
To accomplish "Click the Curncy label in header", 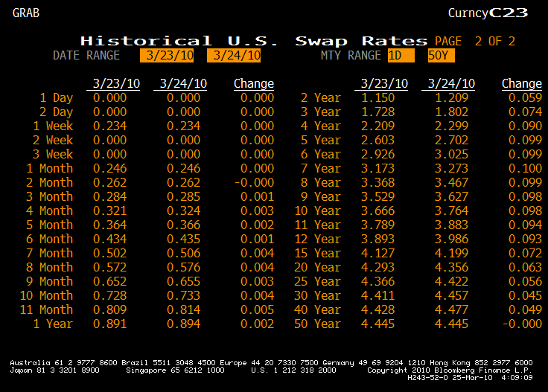I will (468, 13).
